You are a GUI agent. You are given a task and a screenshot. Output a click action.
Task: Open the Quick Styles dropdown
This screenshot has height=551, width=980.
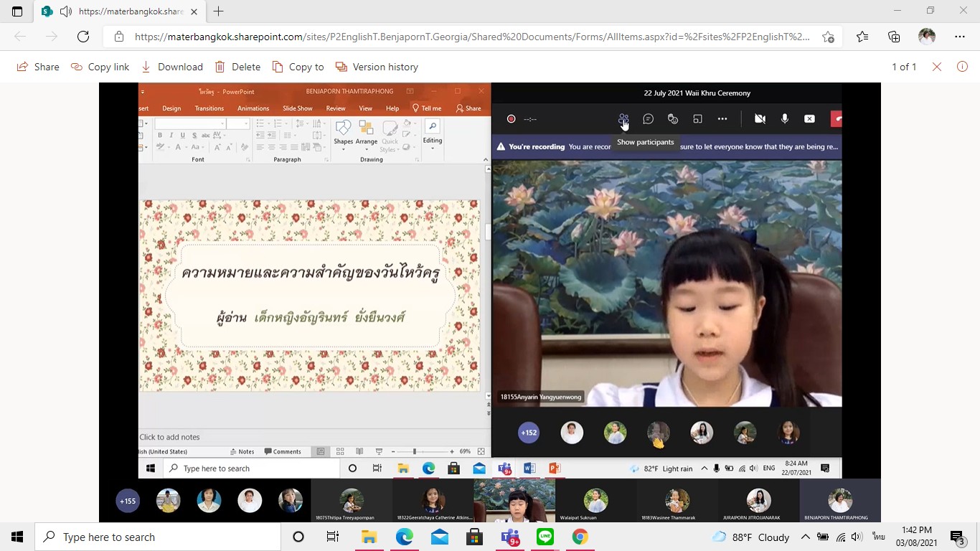tap(389, 136)
